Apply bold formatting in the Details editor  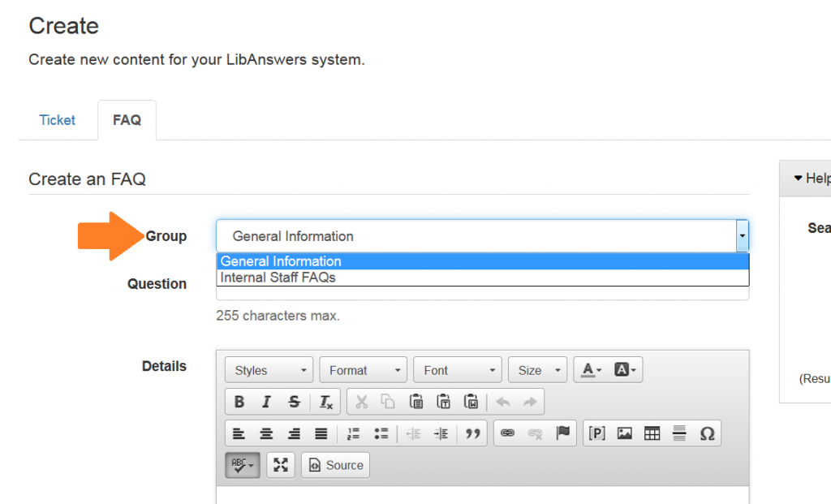[x=239, y=401]
